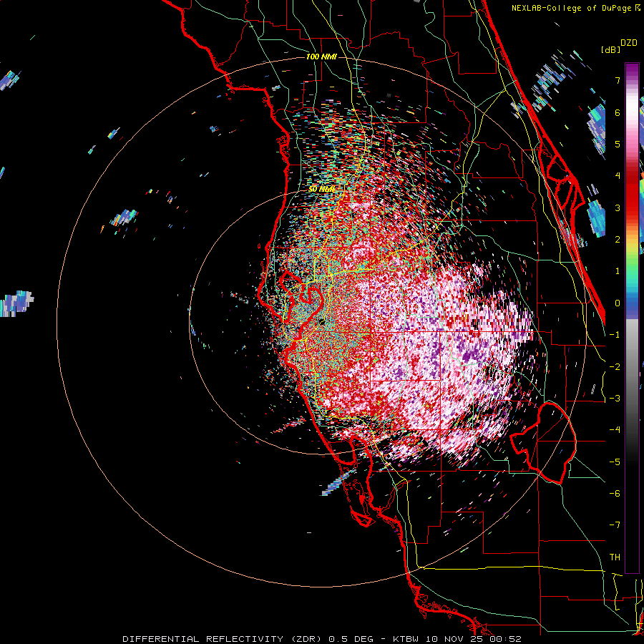
Task: Click the ZDR color scale bar
Action: click(x=632, y=318)
